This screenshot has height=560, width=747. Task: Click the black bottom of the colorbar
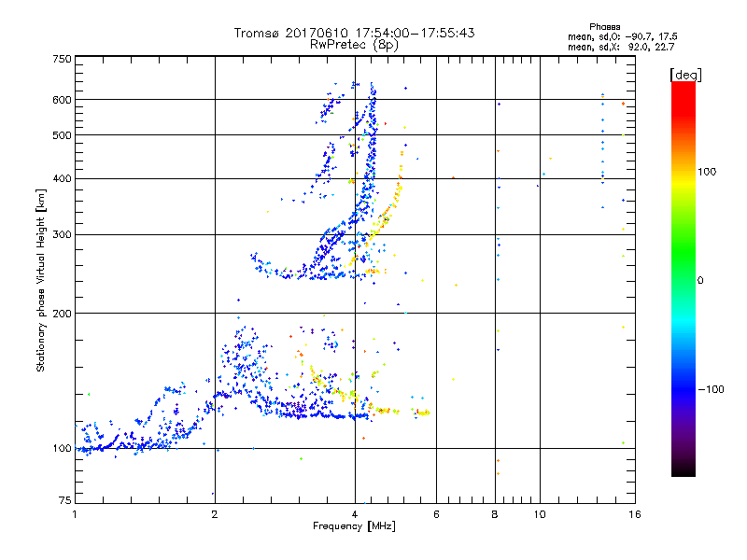pos(684,471)
